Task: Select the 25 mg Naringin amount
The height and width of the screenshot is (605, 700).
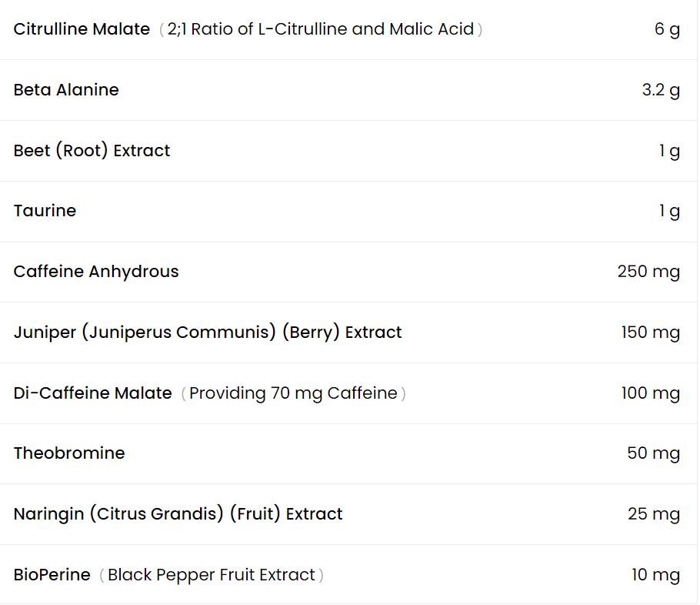Action: (x=654, y=514)
